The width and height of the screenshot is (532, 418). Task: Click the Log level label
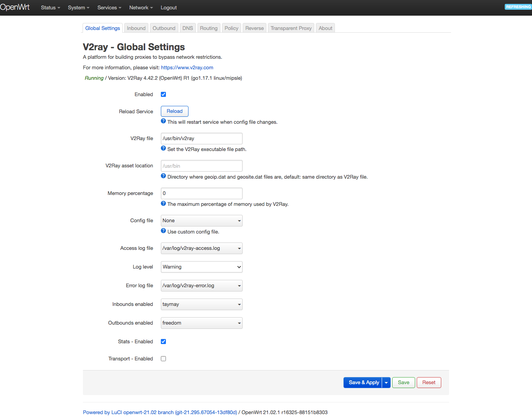point(143,267)
